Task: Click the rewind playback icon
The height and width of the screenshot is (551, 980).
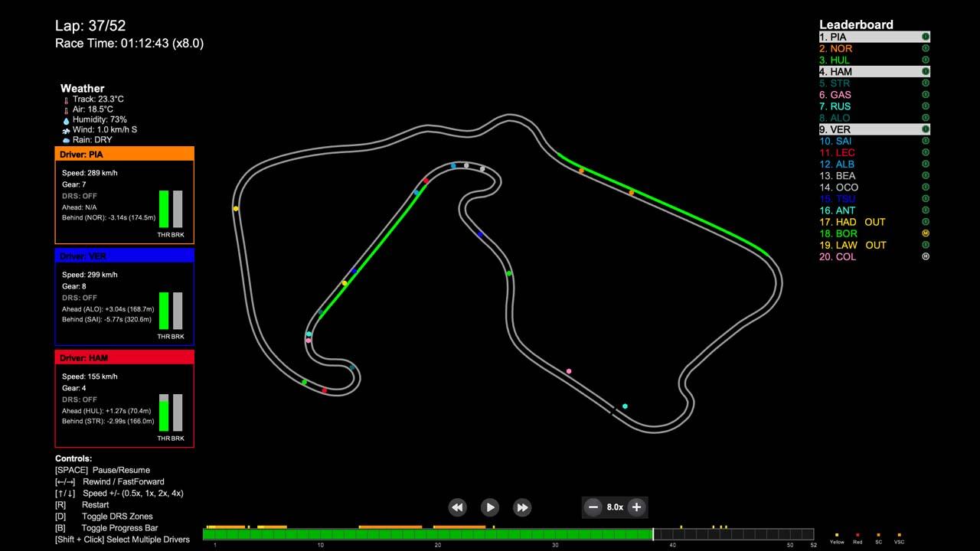Action: coord(457,507)
